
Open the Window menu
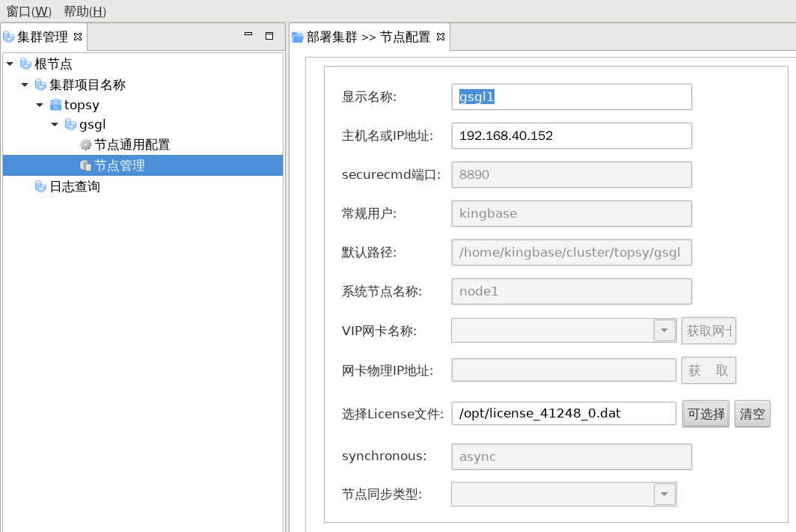point(28,11)
